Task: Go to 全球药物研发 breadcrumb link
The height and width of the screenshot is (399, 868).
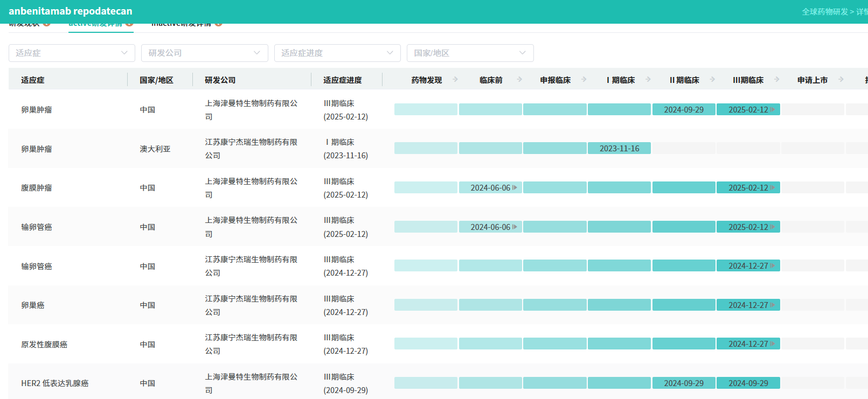Action: tap(824, 12)
